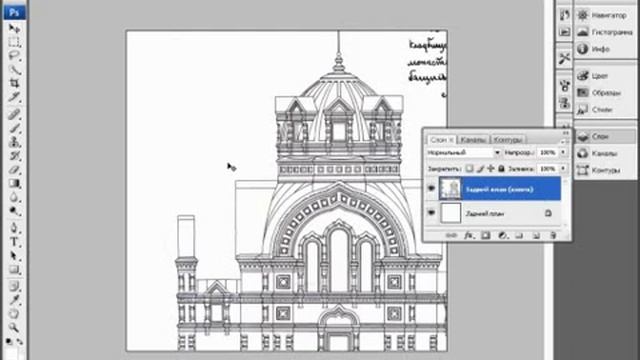The image size is (640, 360).
Task: Select the Hand tool
Action: click(15, 314)
